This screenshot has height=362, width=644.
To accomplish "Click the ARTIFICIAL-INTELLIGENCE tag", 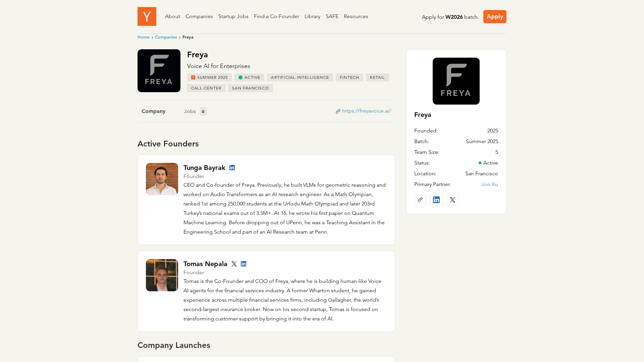I will point(300,77).
